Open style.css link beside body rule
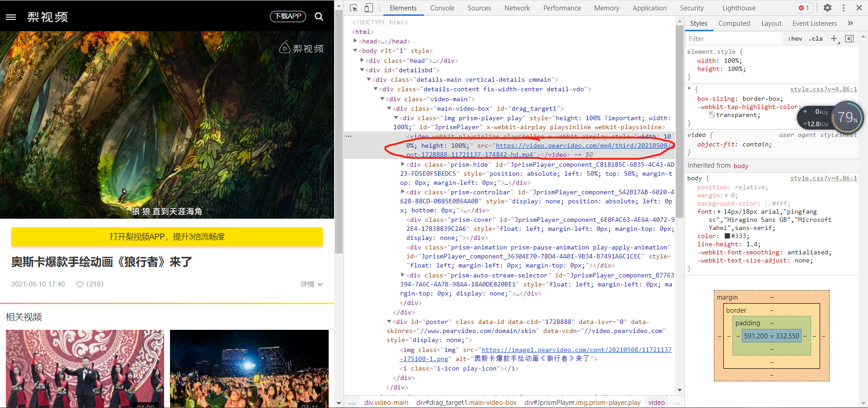The image size is (868, 408). (824, 178)
